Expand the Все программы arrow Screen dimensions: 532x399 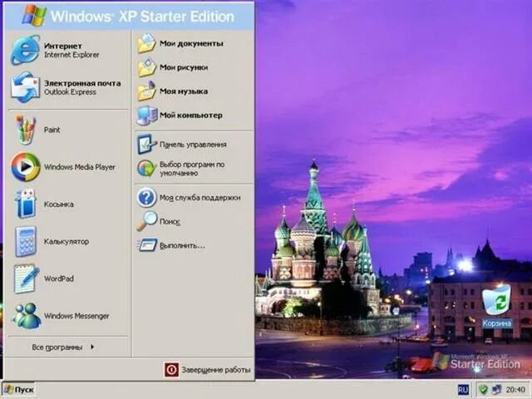click(x=92, y=347)
